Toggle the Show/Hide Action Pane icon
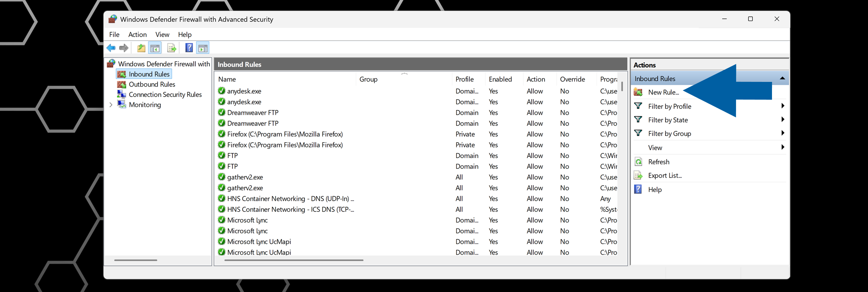Screen dimensions: 868x292 point(203,48)
